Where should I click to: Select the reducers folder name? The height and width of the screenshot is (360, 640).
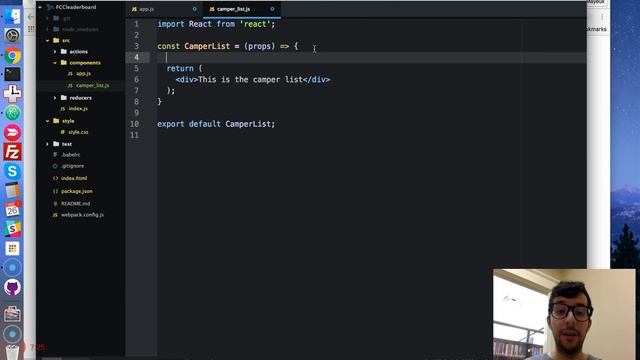(80, 98)
